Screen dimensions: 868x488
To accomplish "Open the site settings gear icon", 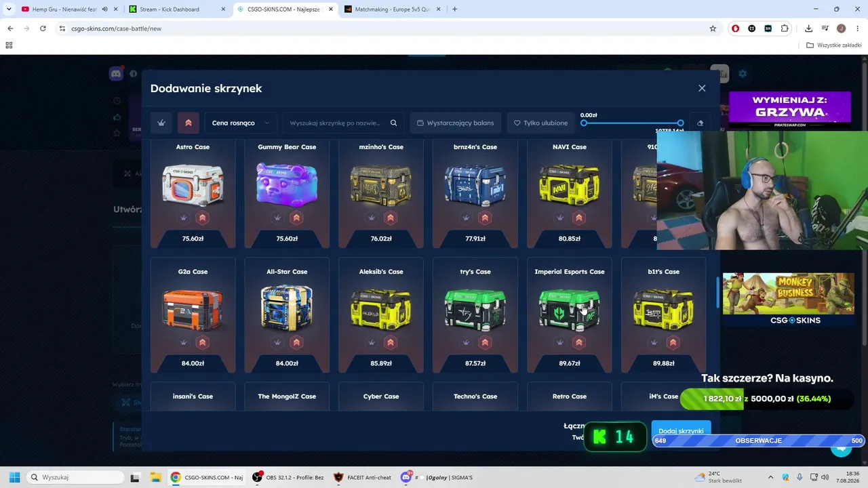I will coord(743,73).
